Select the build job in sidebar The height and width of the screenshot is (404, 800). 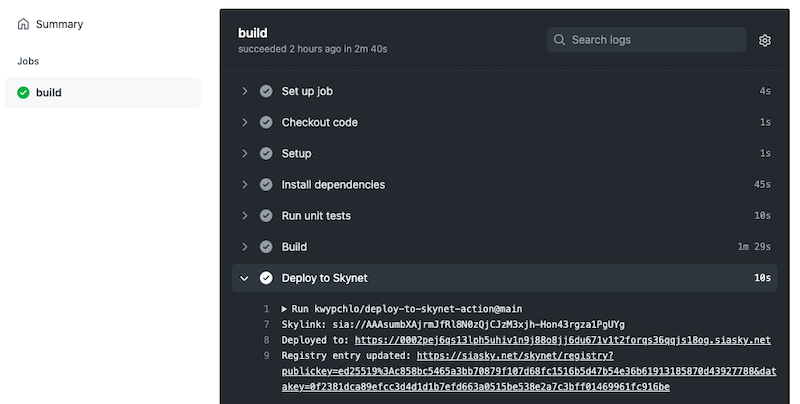49,93
